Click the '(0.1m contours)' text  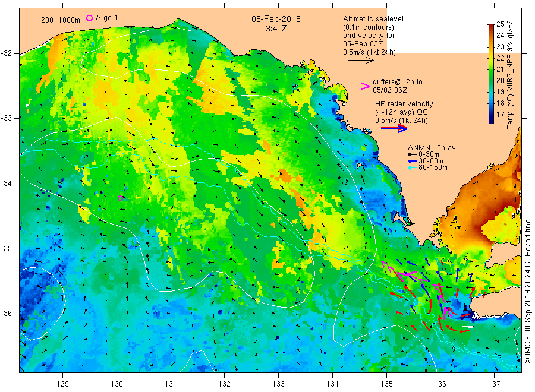coord(369,27)
